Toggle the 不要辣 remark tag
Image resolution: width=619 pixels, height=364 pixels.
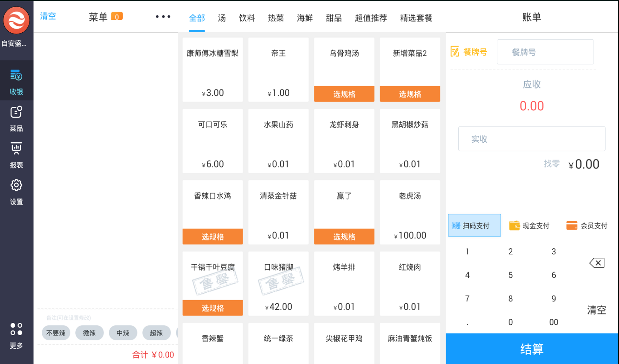56,333
